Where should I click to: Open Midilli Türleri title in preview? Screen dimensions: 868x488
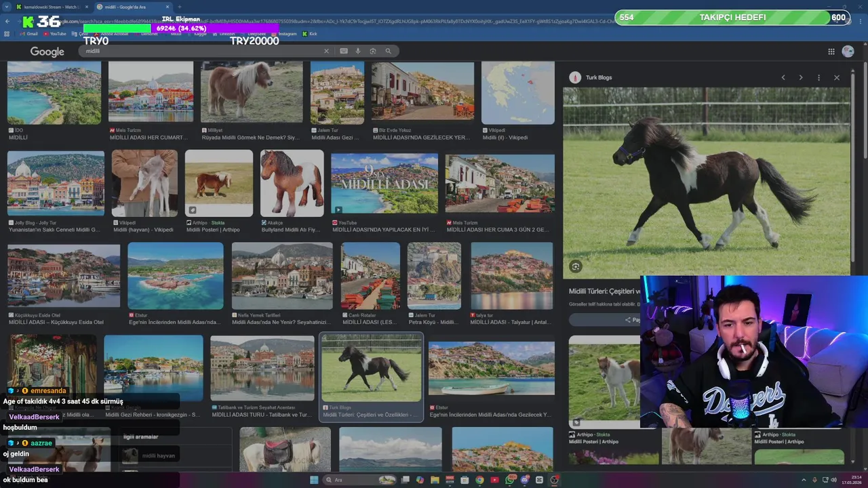[605, 291]
